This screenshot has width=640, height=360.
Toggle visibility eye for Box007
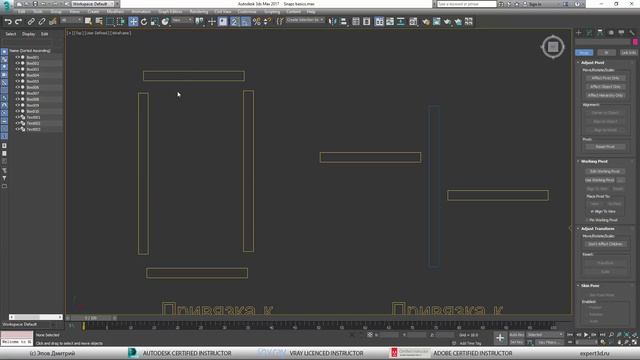18,93
